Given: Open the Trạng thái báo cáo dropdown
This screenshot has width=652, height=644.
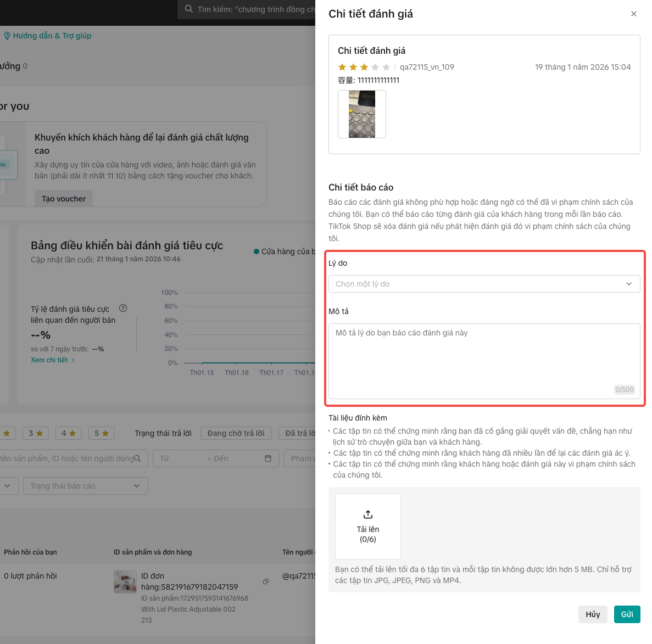Looking at the screenshot, I should tap(85, 486).
